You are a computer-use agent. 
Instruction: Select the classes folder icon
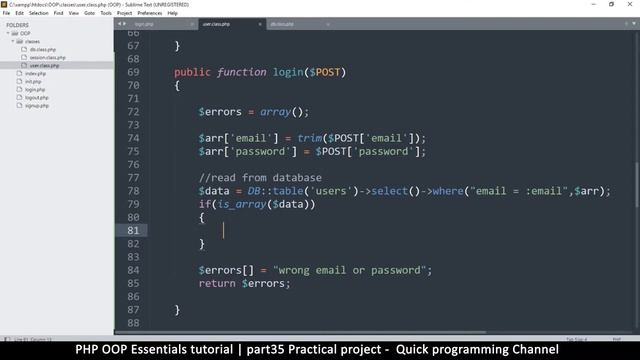tap(20, 41)
